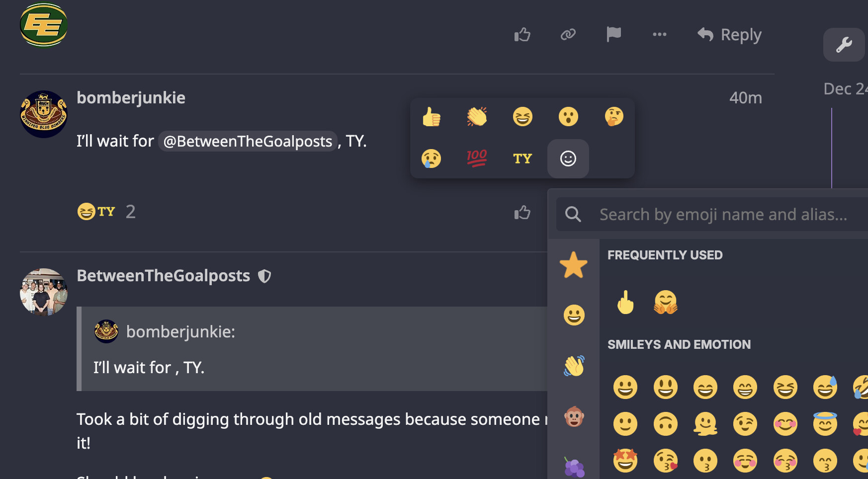React with the 100 emoji

pyautogui.click(x=477, y=159)
